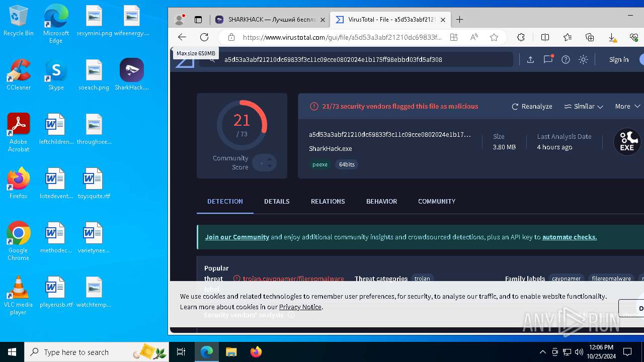Open the Extensions puzzle icon
This screenshot has height=362, width=644.
(x=521, y=37)
